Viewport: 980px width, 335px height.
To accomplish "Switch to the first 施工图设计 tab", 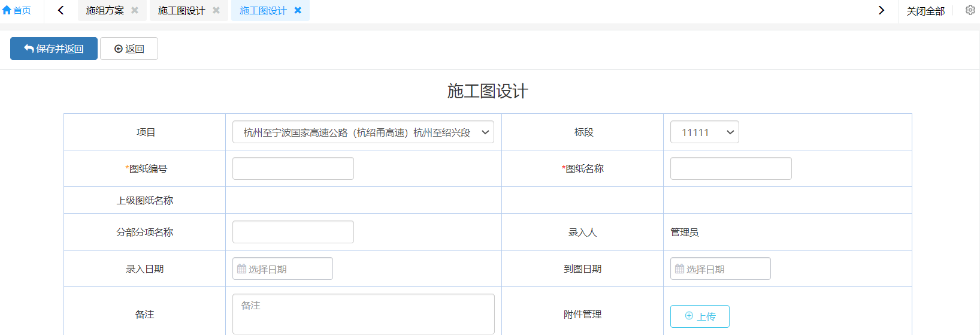I will point(181,11).
